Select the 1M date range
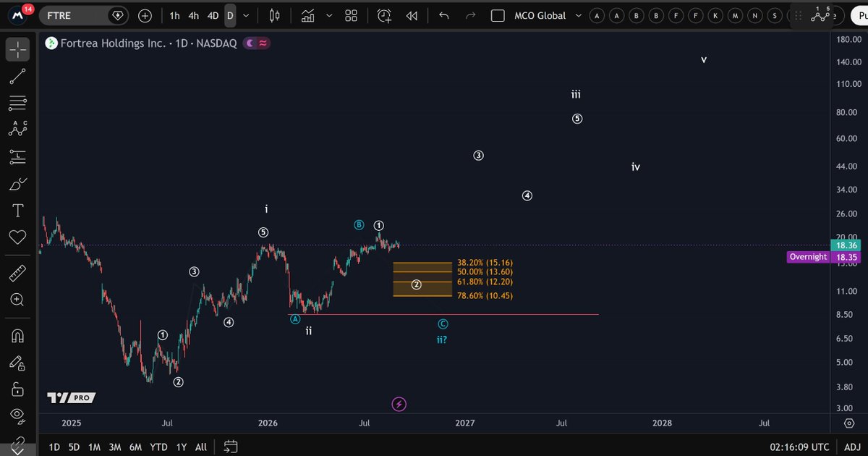This screenshot has width=868, height=456. (94, 447)
